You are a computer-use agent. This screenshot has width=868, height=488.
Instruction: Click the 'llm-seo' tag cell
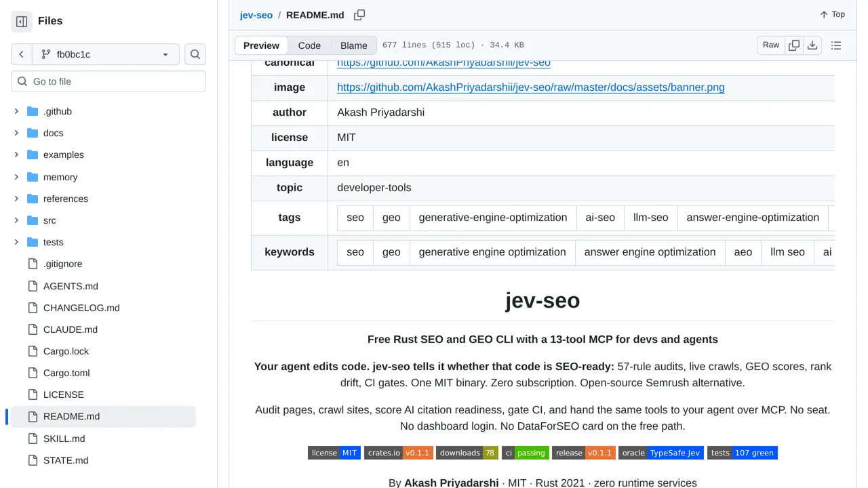pyautogui.click(x=651, y=218)
